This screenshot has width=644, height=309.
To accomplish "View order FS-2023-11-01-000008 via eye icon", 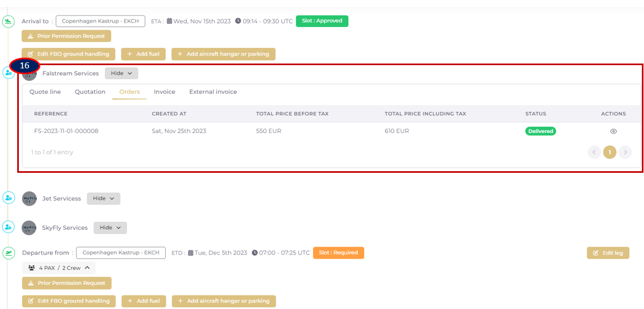I will click(613, 131).
